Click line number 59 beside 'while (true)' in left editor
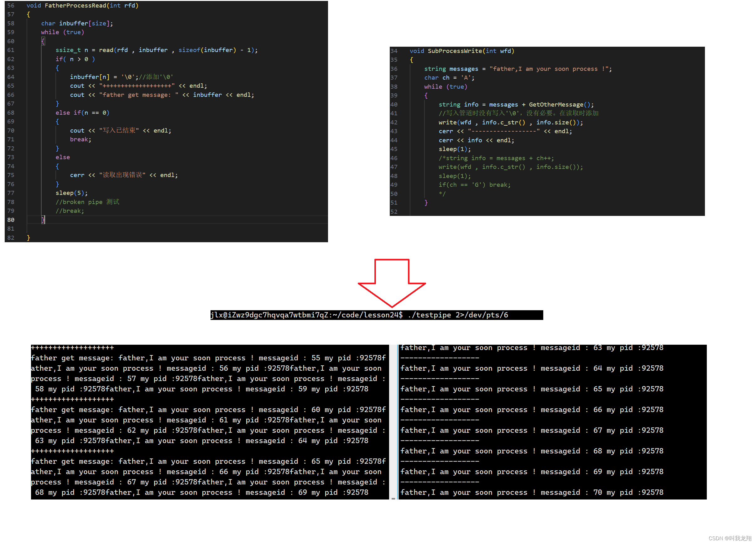This screenshot has height=544, width=756. click(x=11, y=32)
